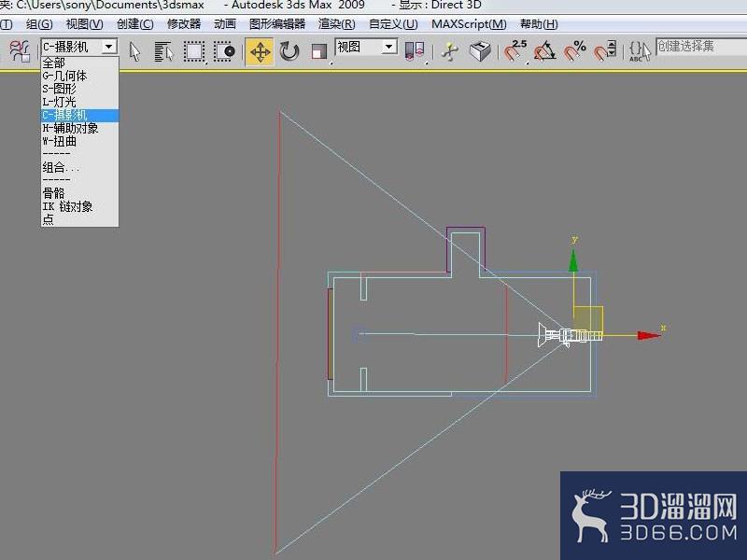Click the yellow XY plane gizmo square
This screenshot has height=560, width=747.
588,320
